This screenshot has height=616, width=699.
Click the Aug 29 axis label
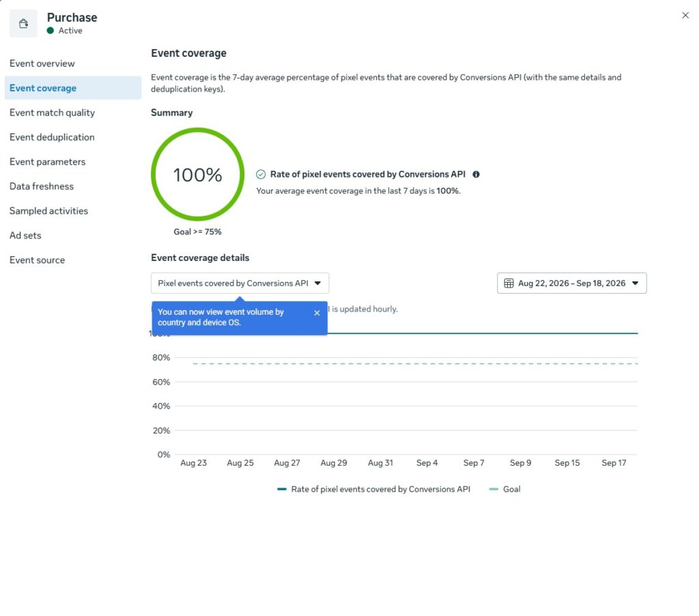click(x=333, y=463)
